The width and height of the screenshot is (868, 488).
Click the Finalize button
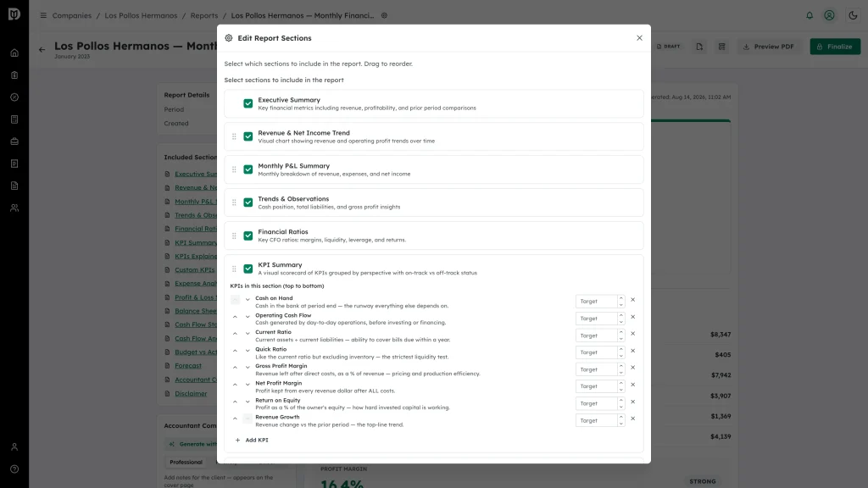click(835, 47)
